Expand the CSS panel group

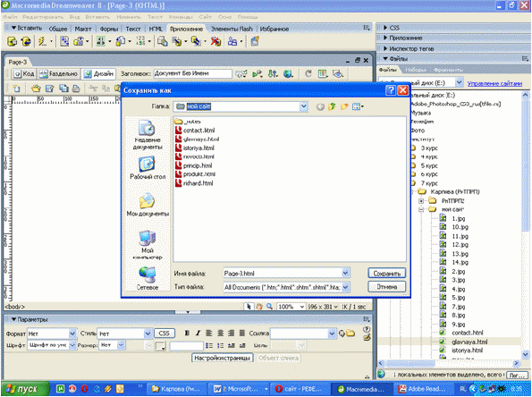[385, 28]
